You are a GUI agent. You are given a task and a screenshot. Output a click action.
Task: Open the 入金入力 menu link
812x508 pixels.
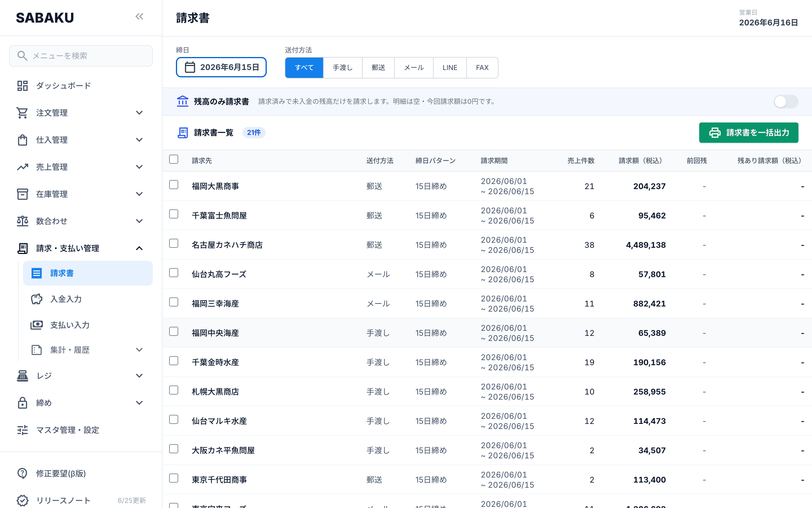[x=88, y=299]
